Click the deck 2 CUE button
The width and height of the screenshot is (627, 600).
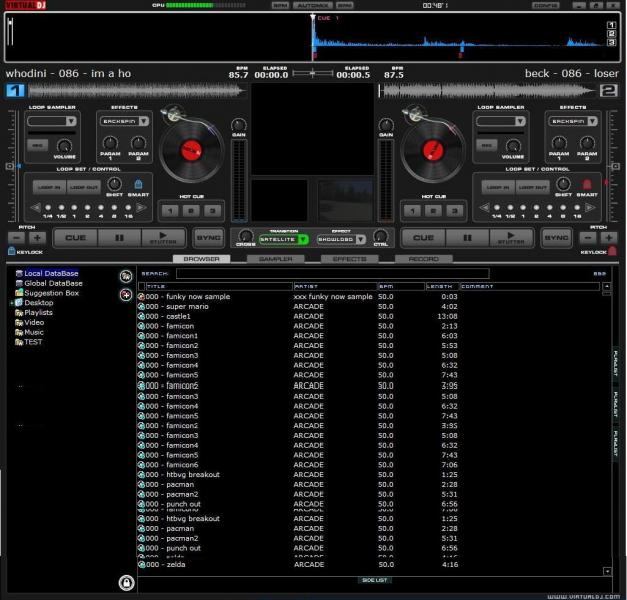tap(423, 238)
